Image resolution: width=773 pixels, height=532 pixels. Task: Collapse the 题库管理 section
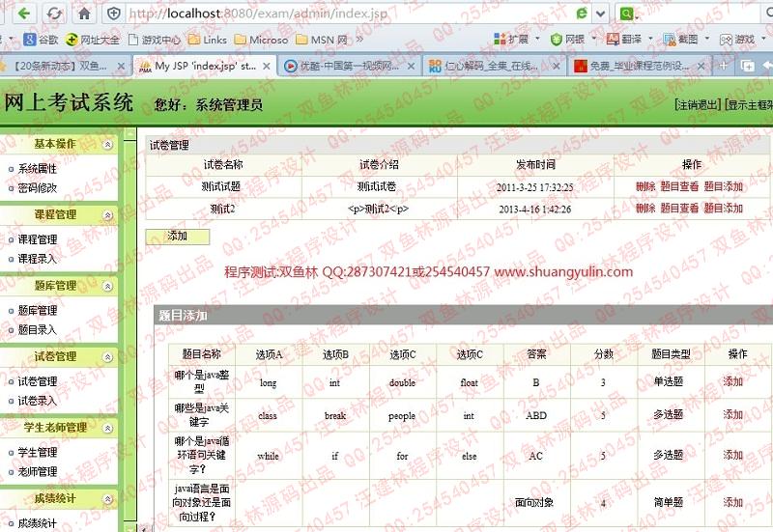(x=107, y=286)
